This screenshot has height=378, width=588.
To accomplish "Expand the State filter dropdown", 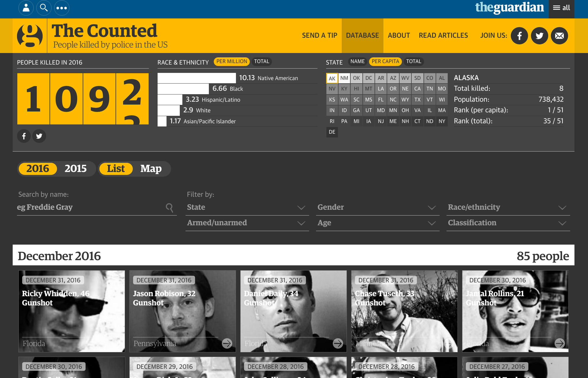I will (x=247, y=207).
